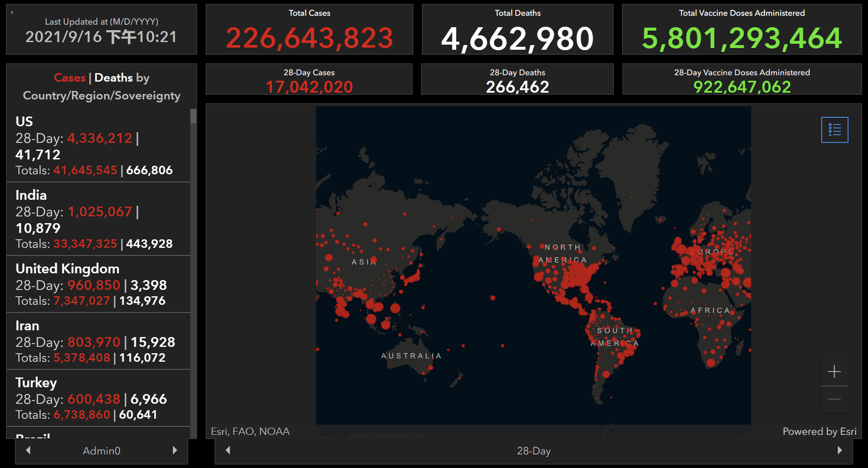Open the Powered by Esri link
The width and height of the screenshot is (868, 468).
(819, 431)
